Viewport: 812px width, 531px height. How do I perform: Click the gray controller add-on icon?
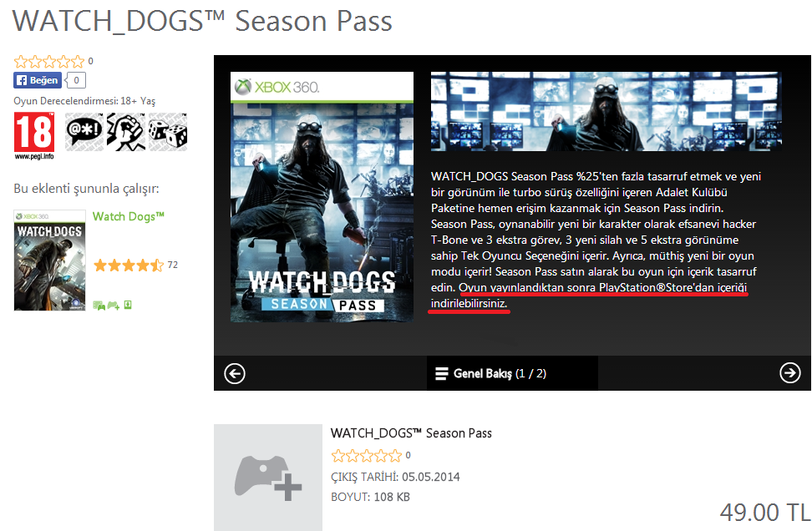click(x=267, y=478)
